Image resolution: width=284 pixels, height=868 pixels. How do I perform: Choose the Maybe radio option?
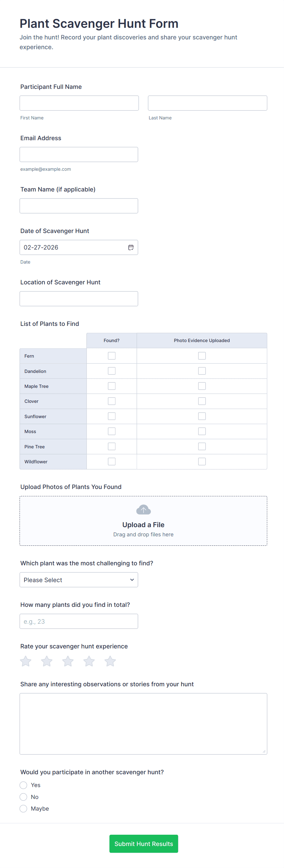coord(23,809)
